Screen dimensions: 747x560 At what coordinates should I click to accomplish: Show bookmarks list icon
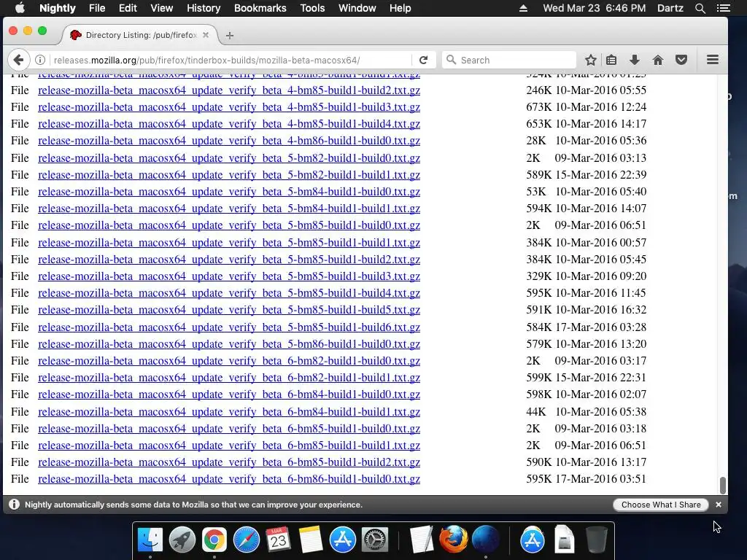pos(611,60)
